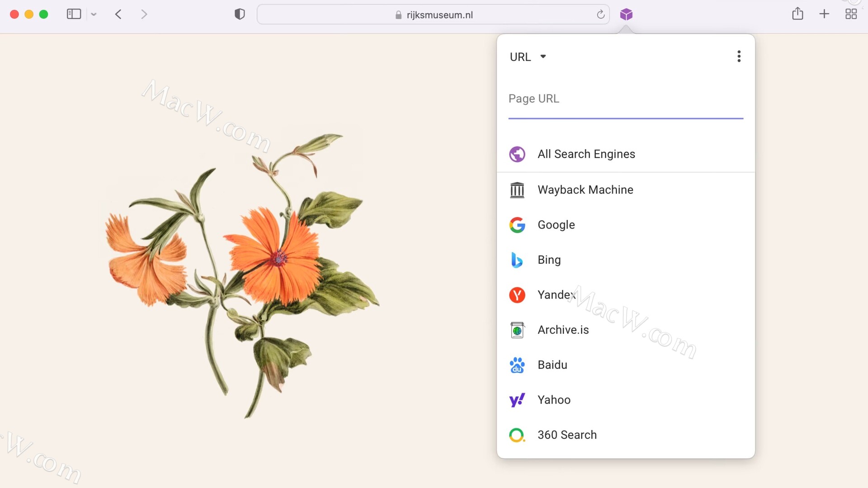868x488 pixels.
Task: Open the Share menu
Action: tap(797, 14)
